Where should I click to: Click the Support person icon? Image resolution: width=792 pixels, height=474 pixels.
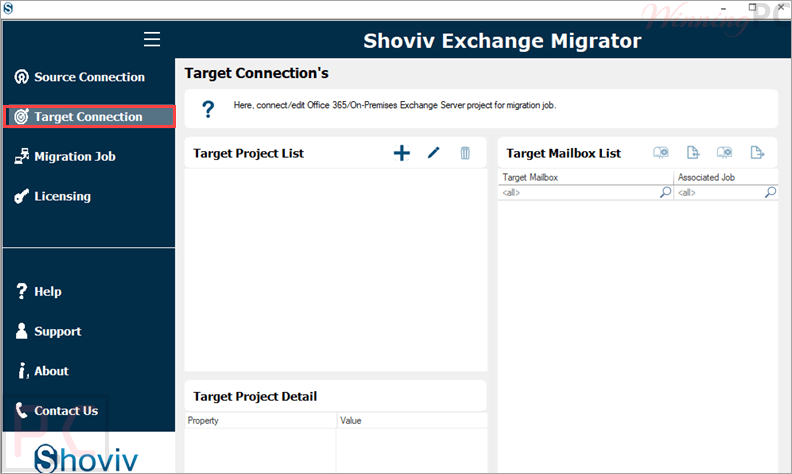pos(21,331)
